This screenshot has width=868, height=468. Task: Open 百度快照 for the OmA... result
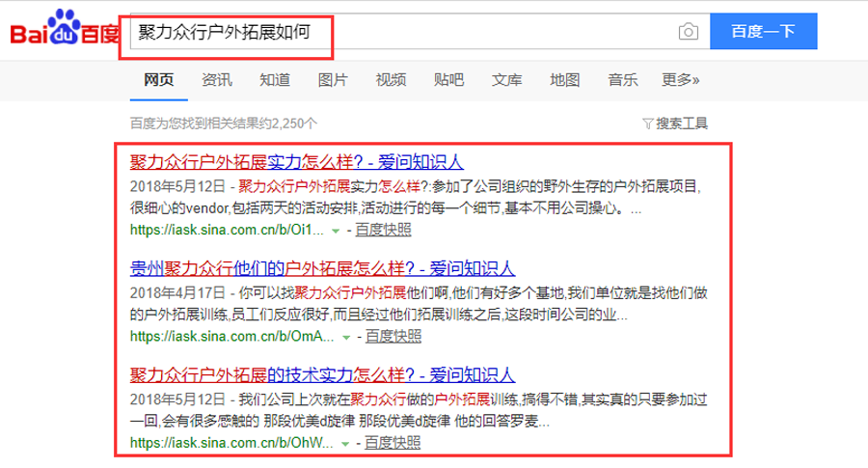coord(393,336)
